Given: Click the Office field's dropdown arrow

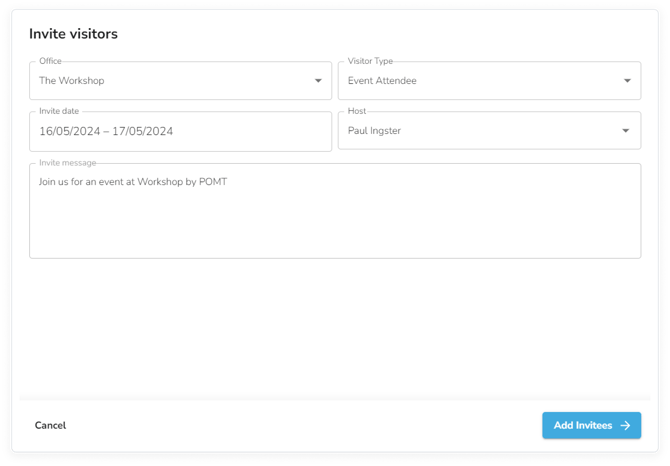Looking at the screenshot, I should click(318, 81).
